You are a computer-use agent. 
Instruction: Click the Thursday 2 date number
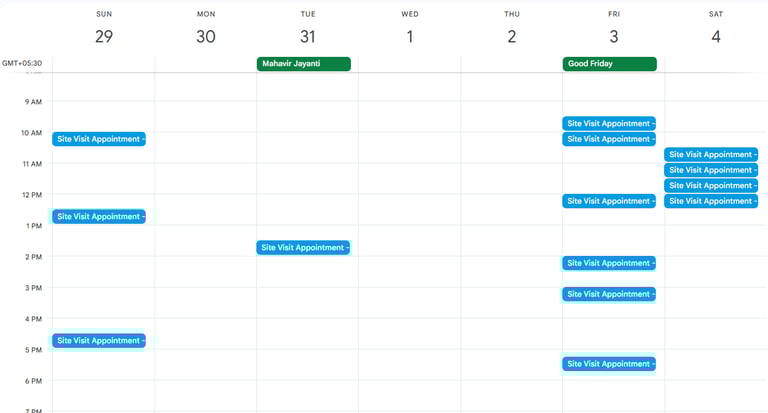point(512,37)
